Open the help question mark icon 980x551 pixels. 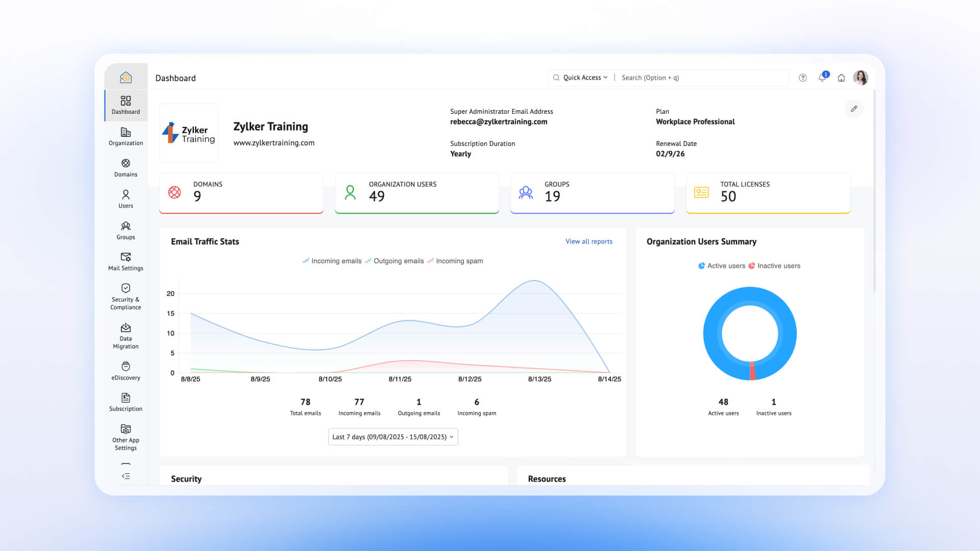coord(803,78)
